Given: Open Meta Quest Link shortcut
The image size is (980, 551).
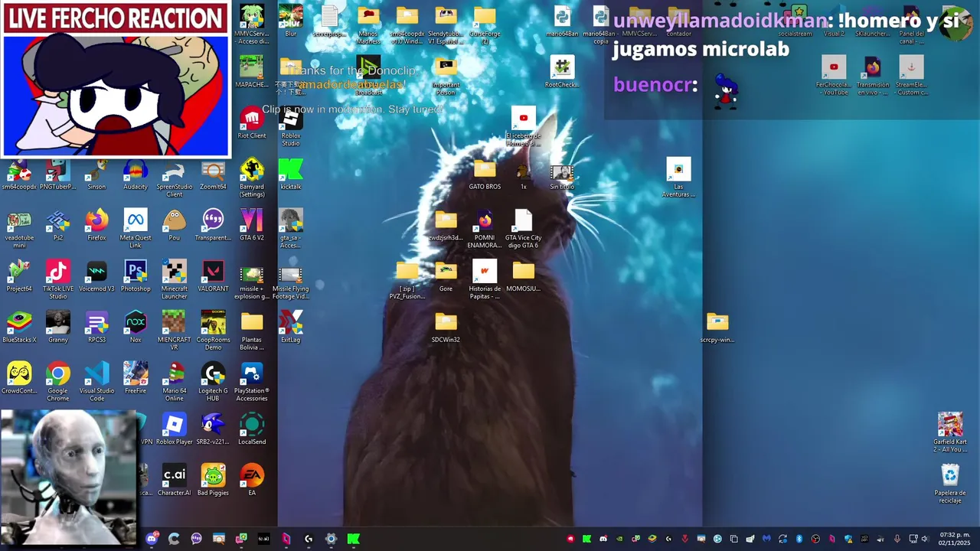Looking at the screenshot, I should coord(136,229).
